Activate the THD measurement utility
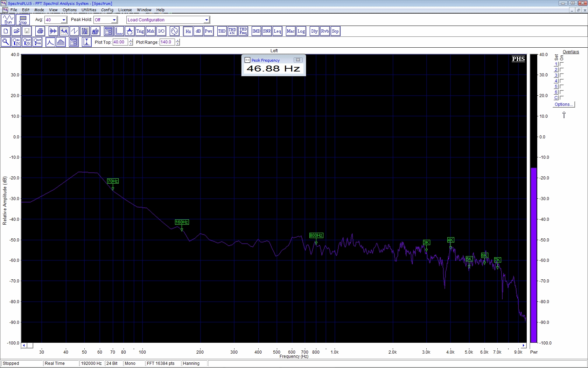The image size is (588, 368). pyautogui.click(x=222, y=31)
